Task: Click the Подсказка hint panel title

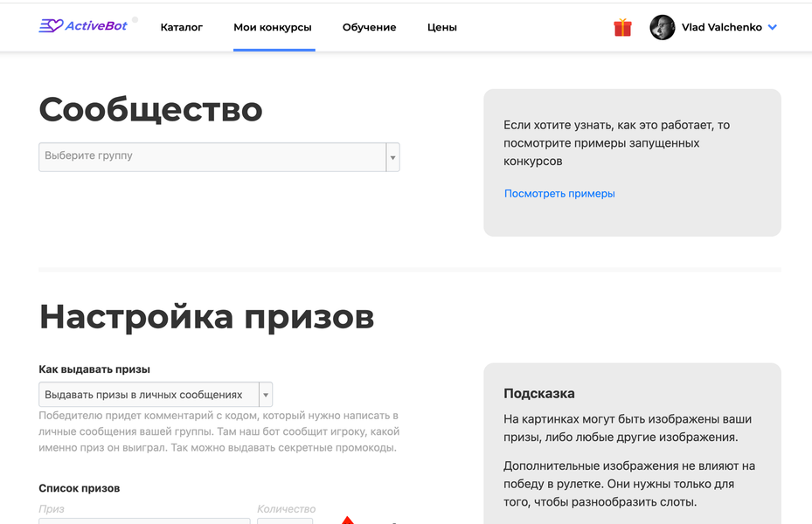Action: click(x=539, y=394)
